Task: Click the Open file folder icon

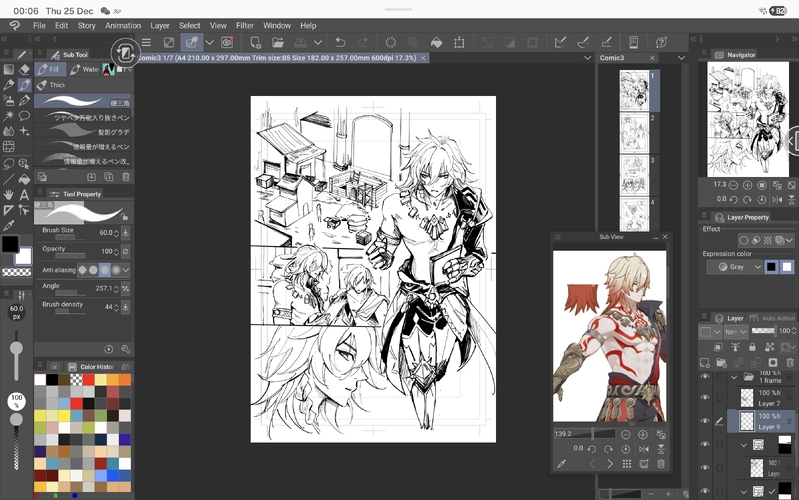Action: click(277, 43)
